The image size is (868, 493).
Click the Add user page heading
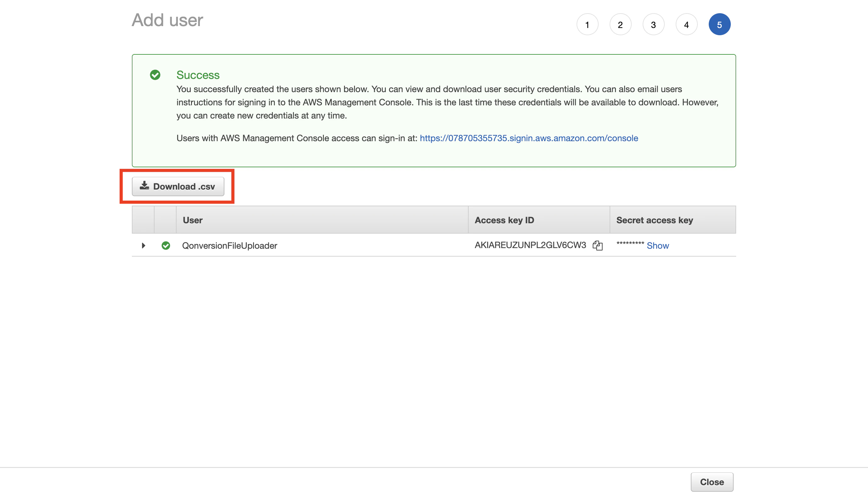coord(167,20)
